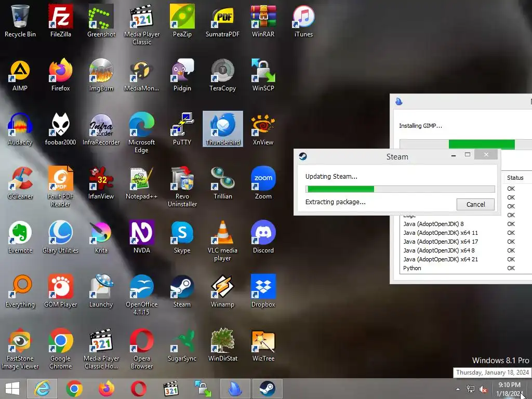Click the WinDirStat desktop icon
The image size is (532, 399).
point(222,345)
